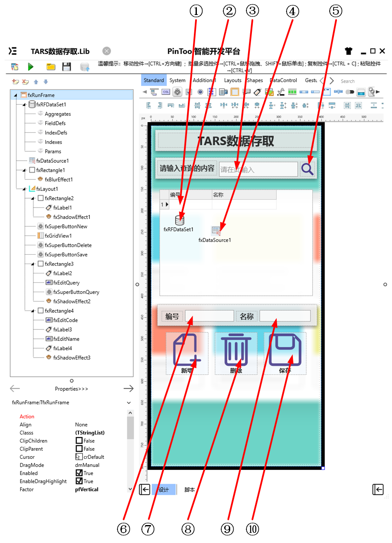Click the shirt skin icon in title bar

(348, 51)
